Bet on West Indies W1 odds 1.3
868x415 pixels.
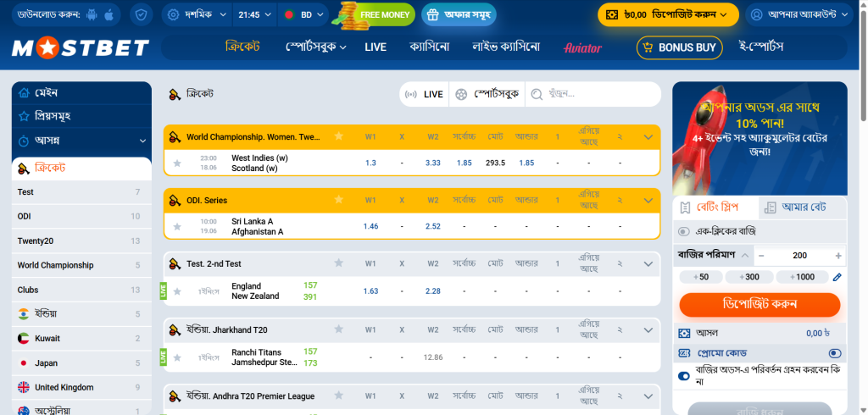coord(371,163)
